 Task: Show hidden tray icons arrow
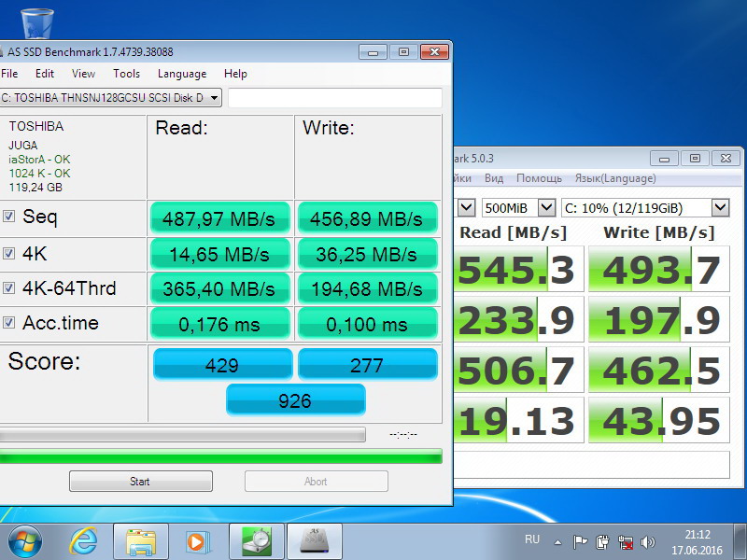pyautogui.click(x=557, y=542)
